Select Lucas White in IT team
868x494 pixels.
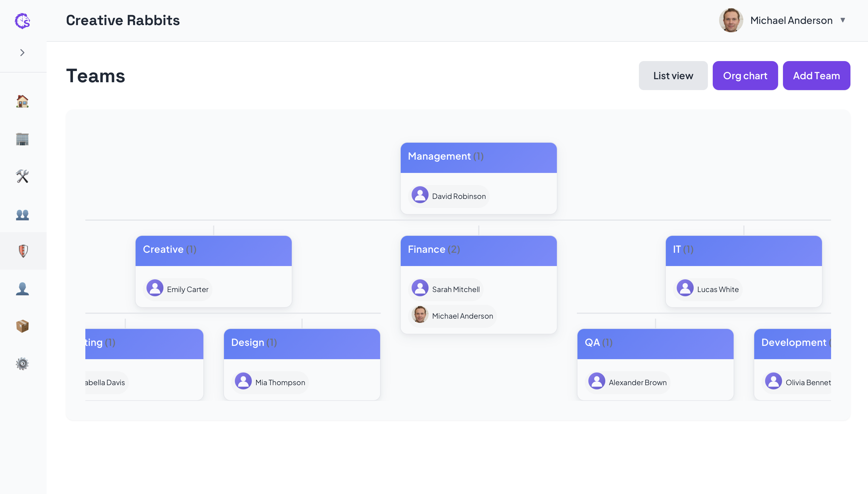pos(708,289)
